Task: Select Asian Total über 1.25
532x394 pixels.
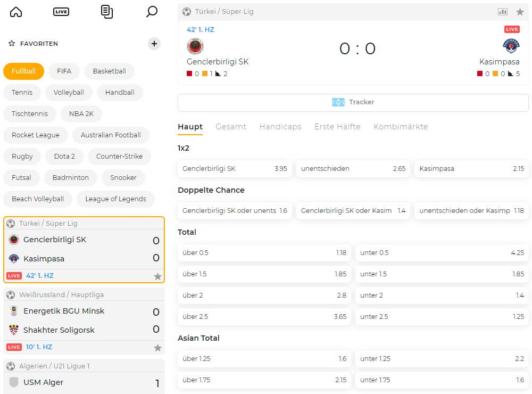Action: (x=264, y=359)
